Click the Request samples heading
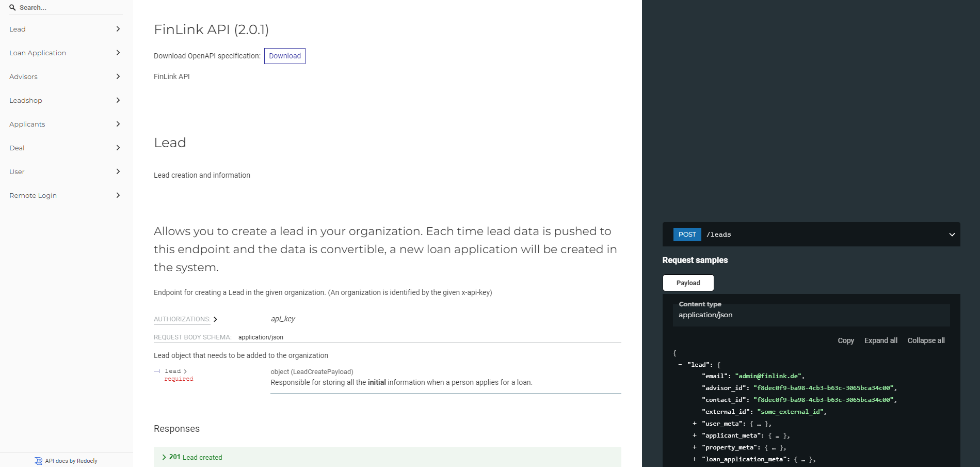 coord(695,260)
